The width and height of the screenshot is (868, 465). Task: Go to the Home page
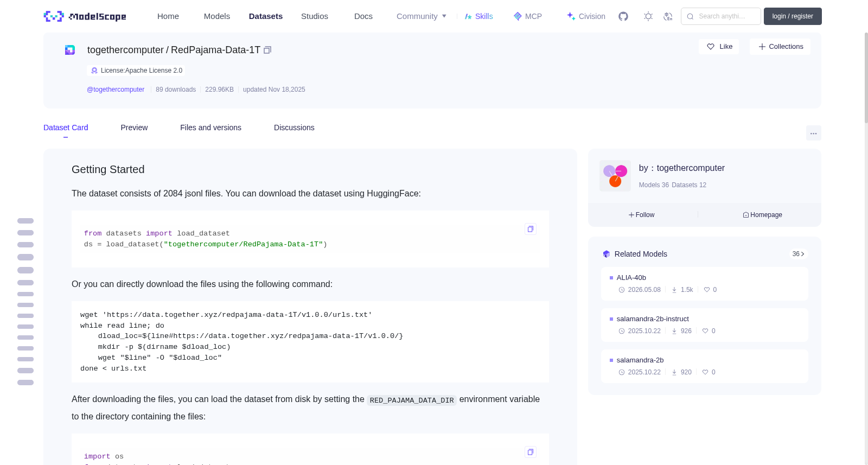[x=168, y=16]
